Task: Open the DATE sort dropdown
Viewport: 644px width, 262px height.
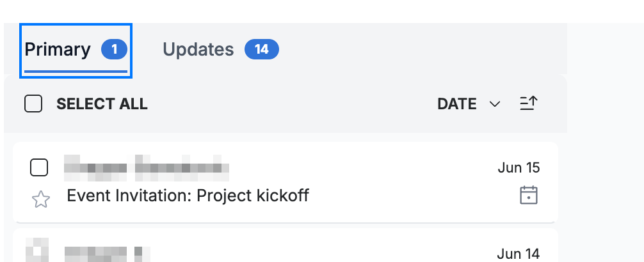Action: (x=469, y=104)
